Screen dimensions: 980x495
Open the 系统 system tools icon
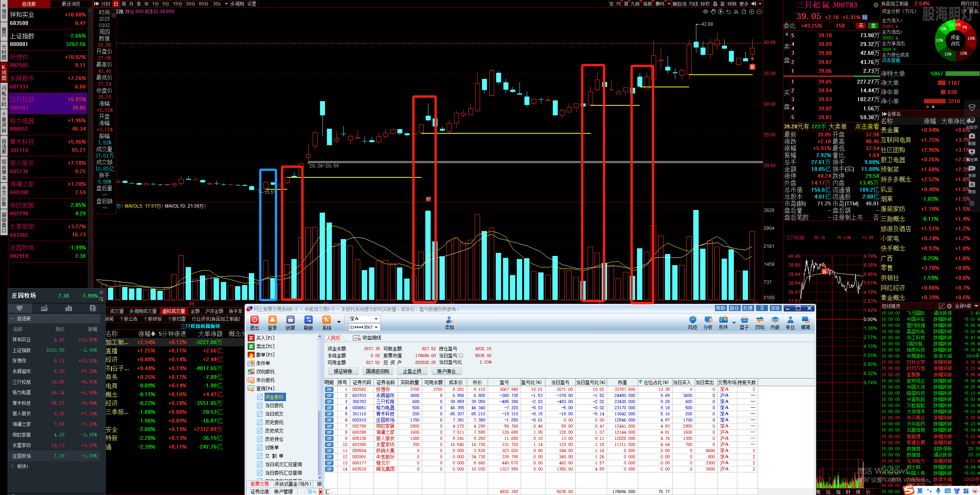click(327, 323)
